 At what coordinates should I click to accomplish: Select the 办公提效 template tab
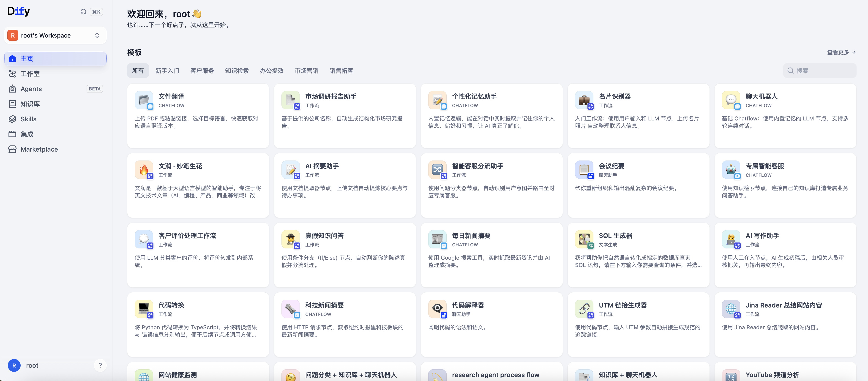[x=272, y=71]
